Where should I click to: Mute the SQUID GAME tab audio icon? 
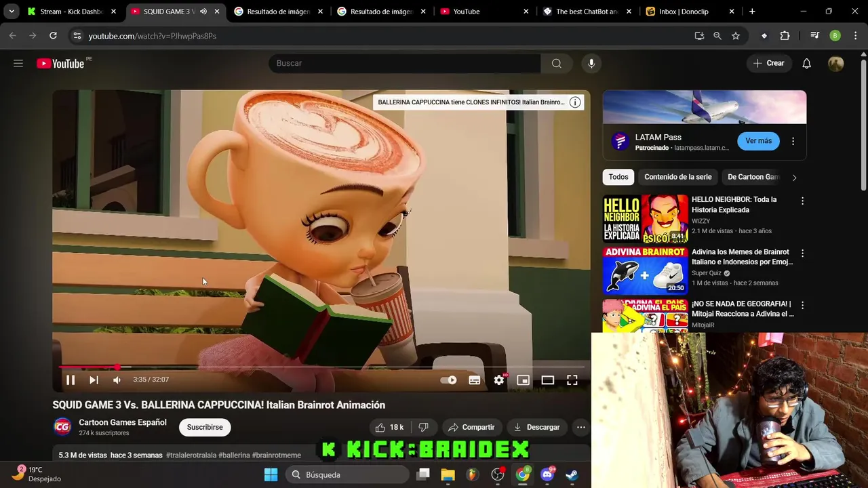click(203, 12)
